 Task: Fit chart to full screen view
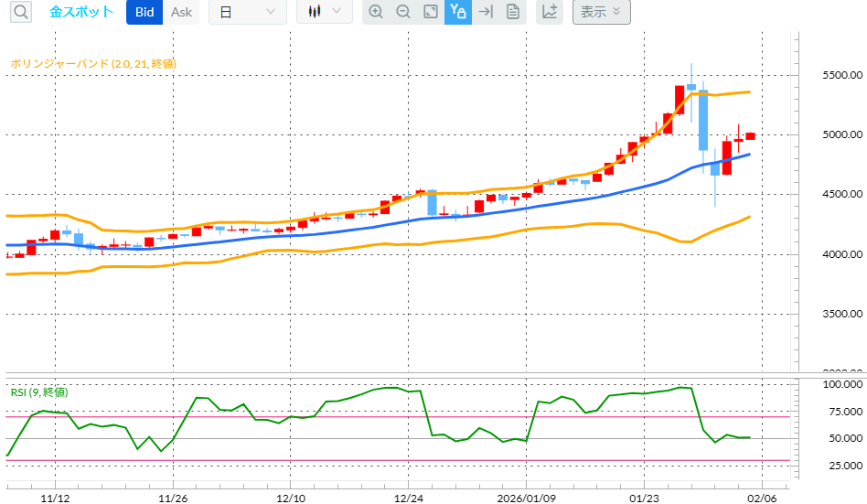(x=431, y=12)
